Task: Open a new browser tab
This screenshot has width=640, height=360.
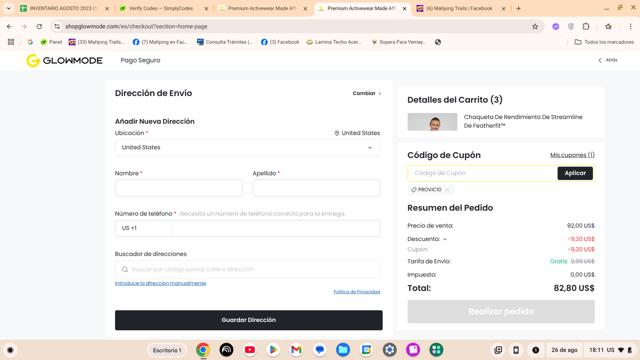Action: (x=518, y=8)
